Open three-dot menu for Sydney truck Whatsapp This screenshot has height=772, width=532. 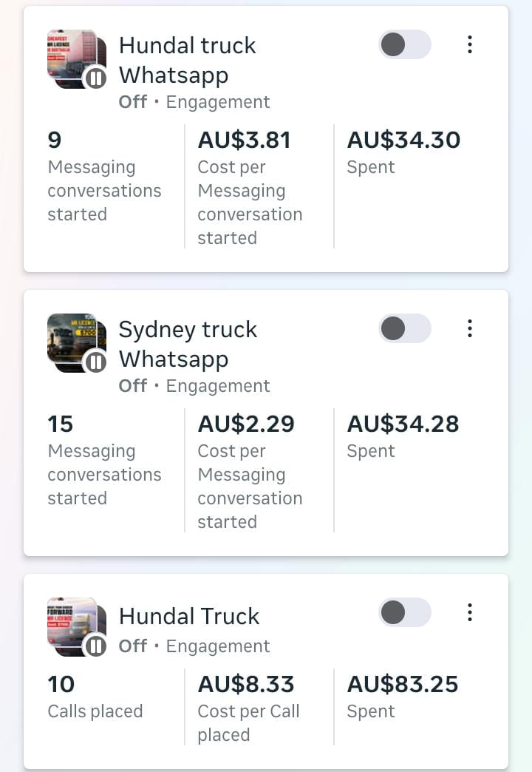coord(470,328)
